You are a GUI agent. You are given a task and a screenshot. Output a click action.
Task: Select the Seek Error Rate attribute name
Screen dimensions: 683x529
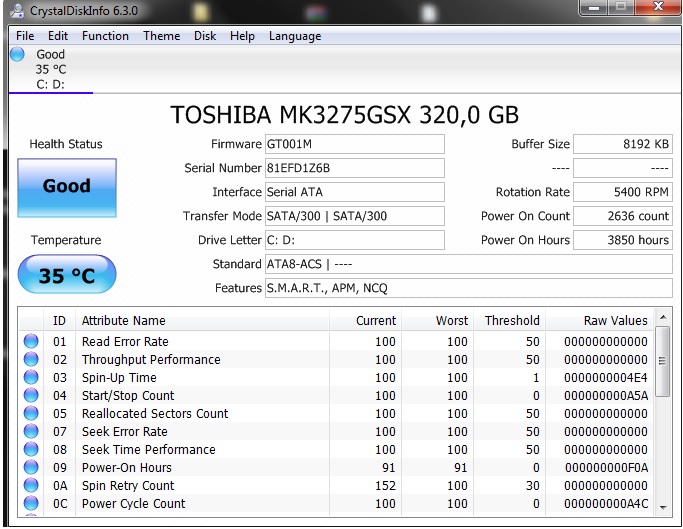[x=125, y=431]
